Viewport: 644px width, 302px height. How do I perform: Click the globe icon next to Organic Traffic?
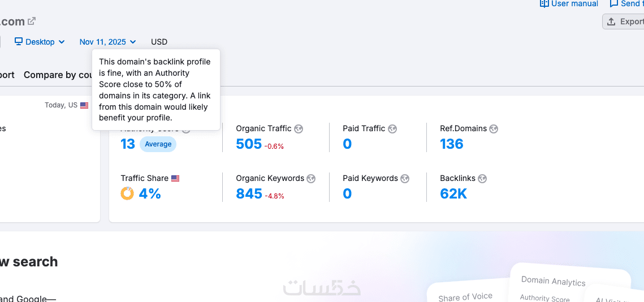[x=299, y=129]
